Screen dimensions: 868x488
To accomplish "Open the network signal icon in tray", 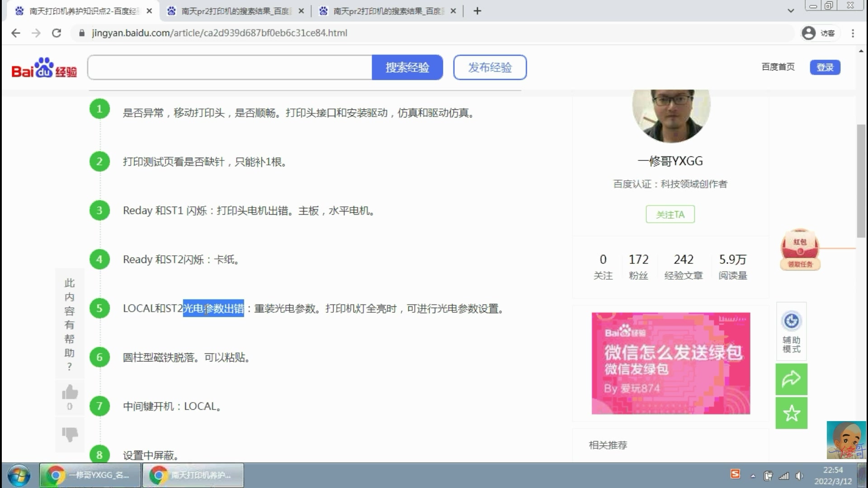I will [784, 475].
